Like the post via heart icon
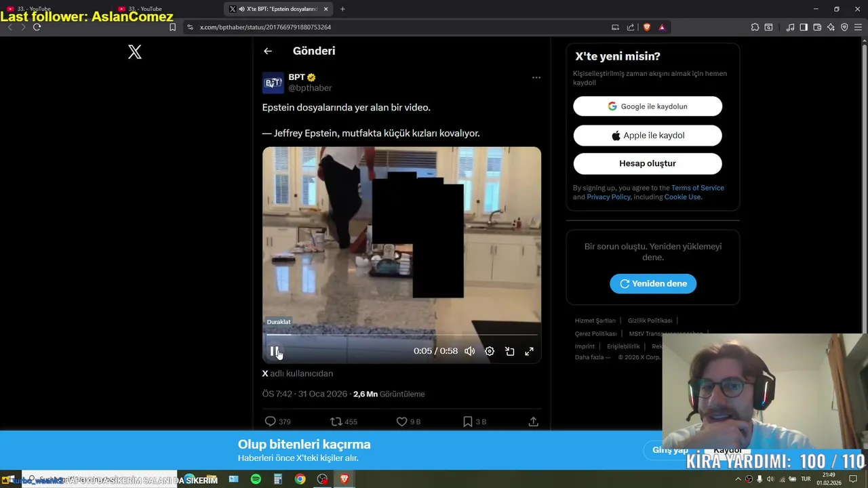Screen dimensions: 868x488 point(401,422)
